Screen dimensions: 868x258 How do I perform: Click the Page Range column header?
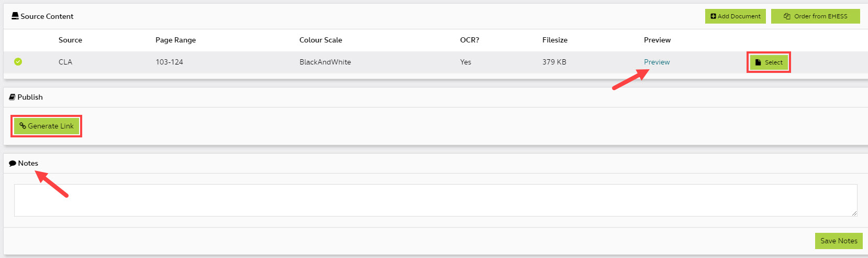175,40
